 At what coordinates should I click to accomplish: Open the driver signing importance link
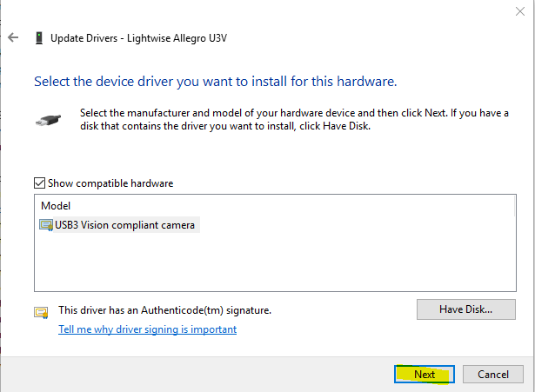147,329
